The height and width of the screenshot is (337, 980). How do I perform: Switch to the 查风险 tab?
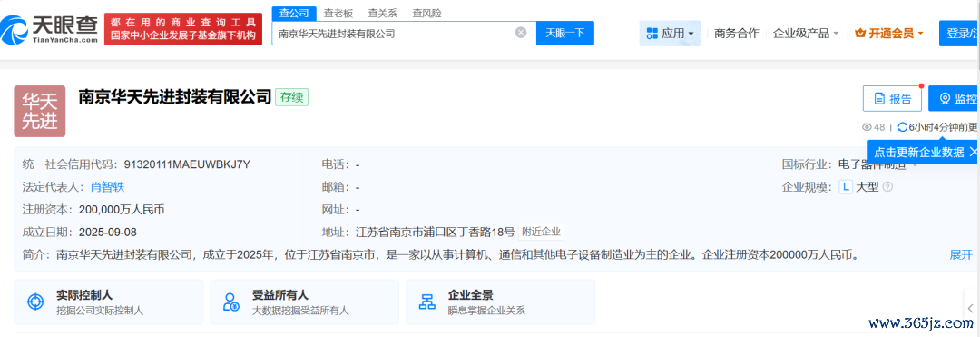tap(426, 13)
